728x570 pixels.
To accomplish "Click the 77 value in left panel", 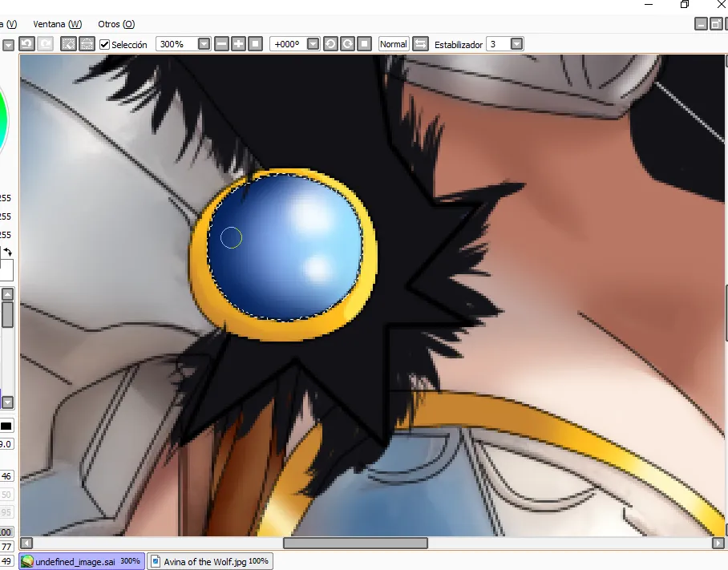I will tap(6, 547).
